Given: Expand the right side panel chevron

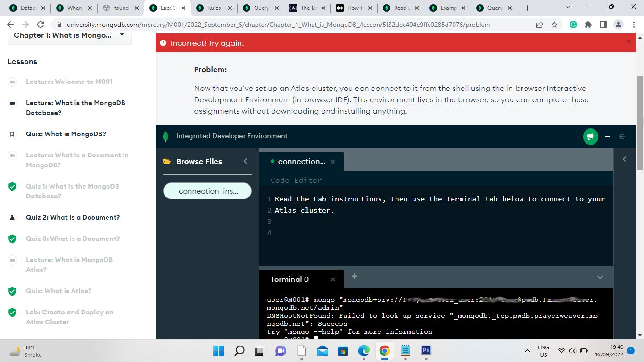Looking at the screenshot, I should tap(624, 159).
